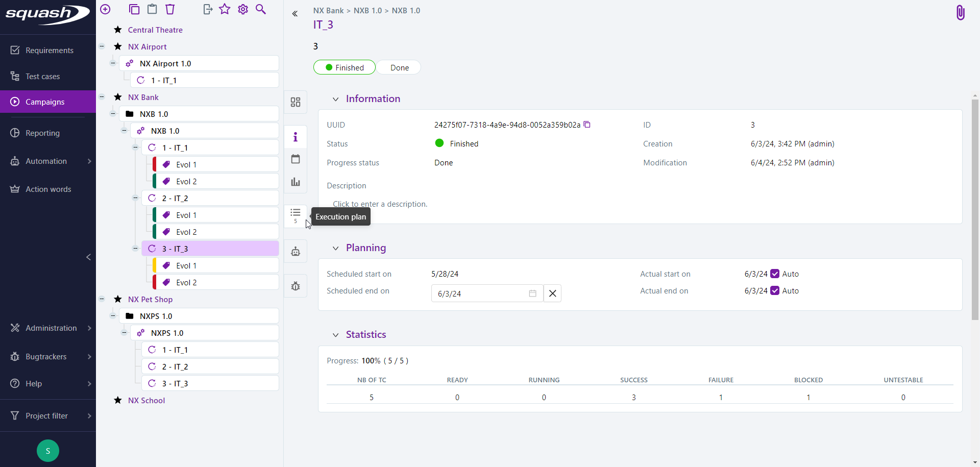Click the add new item plus icon
The height and width of the screenshot is (467, 980).
pyautogui.click(x=105, y=9)
